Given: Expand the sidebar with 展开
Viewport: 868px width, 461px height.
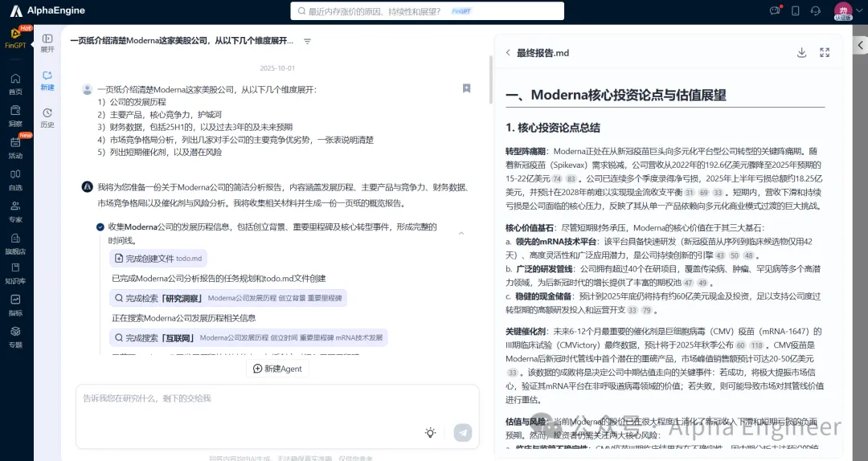Looking at the screenshot, I should click(x=47, y=43).
